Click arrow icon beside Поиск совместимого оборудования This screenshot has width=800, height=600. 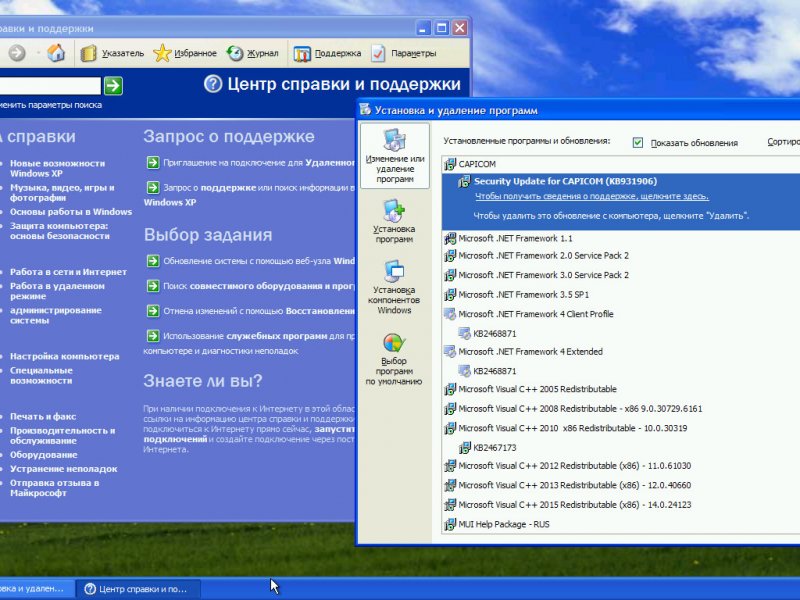tap(153, 286)
